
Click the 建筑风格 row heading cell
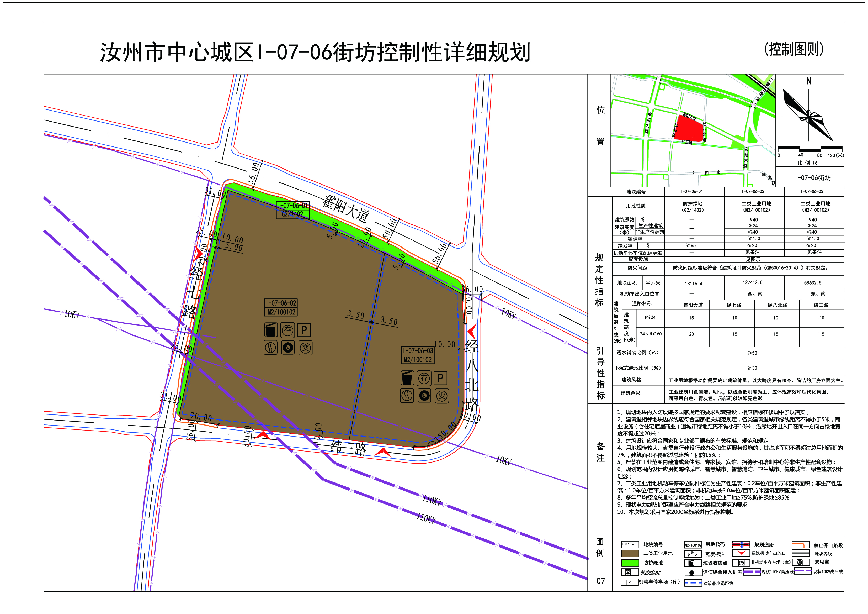coord(638,380)
